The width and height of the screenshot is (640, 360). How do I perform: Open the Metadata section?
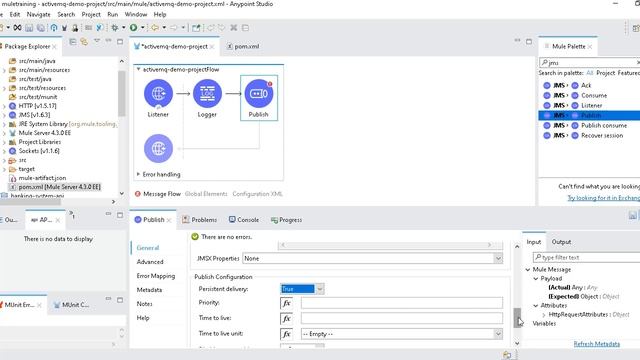tap(149, 290)
